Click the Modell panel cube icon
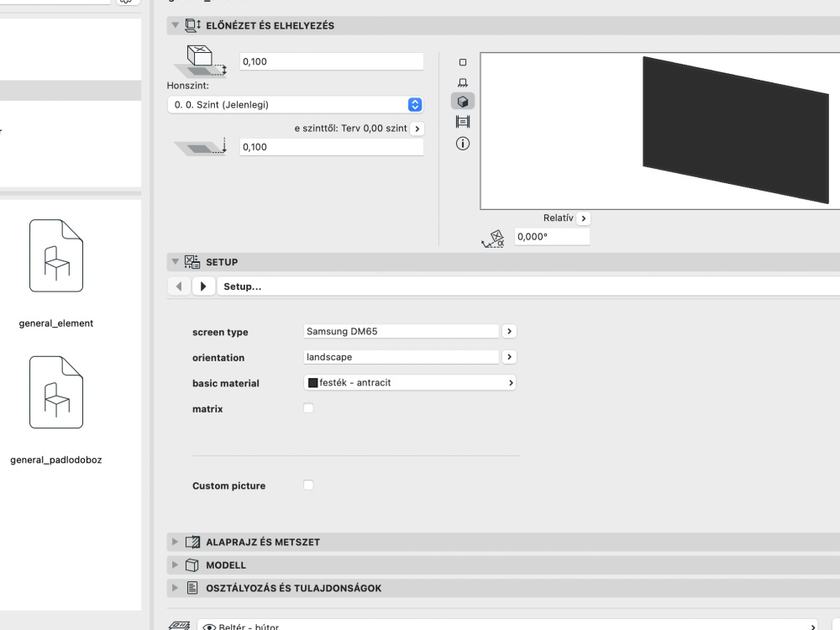This screenshot has height=630, width=840. pyautogui.click(x=192, y=565)
